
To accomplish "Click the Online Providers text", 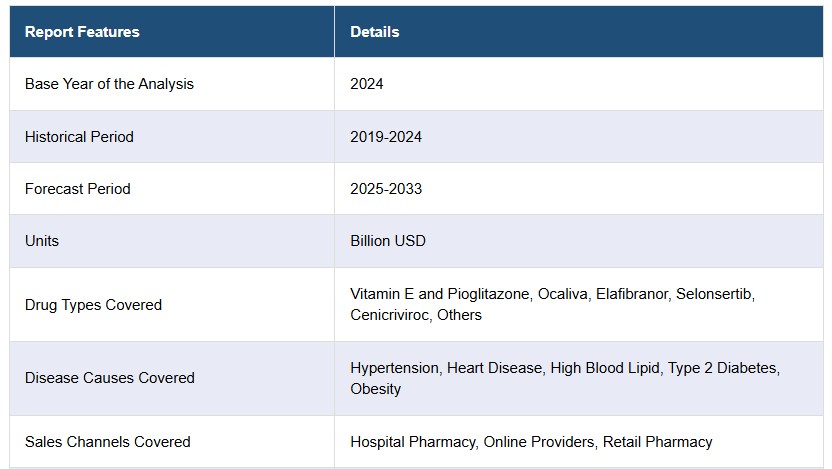I will point(539,442).
